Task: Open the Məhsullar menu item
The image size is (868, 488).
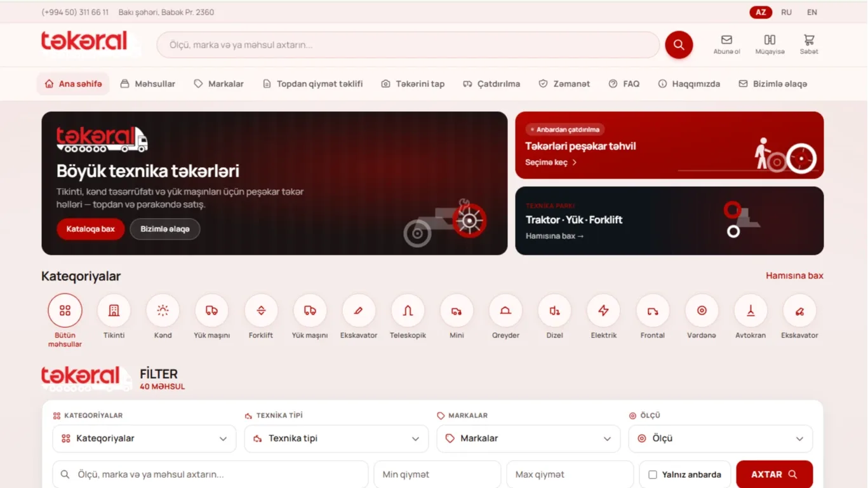Action: click(148, 84)
